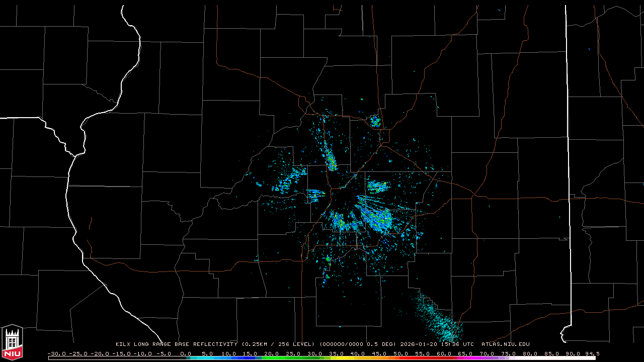This screenshot has height=362, width=644.
Task: Click the ATLAS.NIU.EDU text
Action: [506, 344]
